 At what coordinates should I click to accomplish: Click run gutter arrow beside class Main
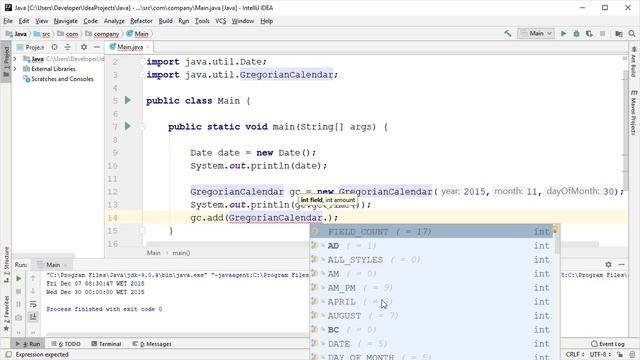pyautogui.click(x=128, y=100)
